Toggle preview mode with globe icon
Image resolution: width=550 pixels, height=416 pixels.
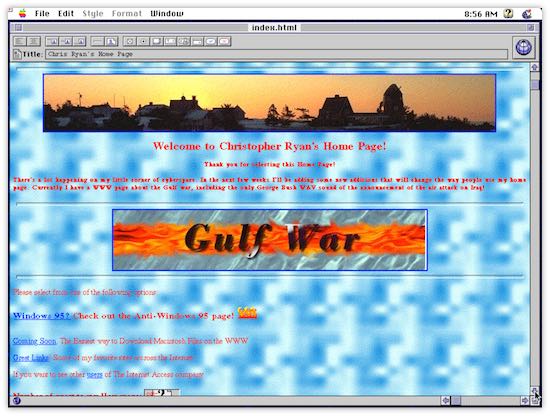tap(523, 47)
